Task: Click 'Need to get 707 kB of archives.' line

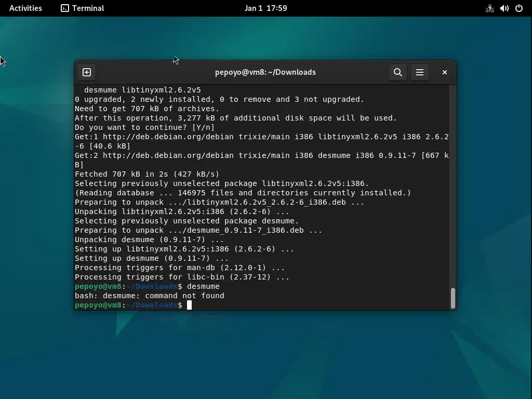Action: click(147, 109)
